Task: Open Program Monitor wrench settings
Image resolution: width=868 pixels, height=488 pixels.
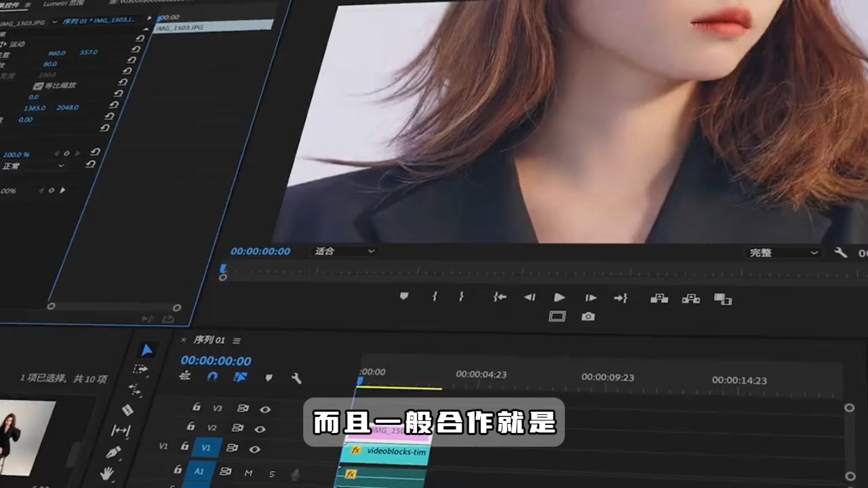Action: coord(841,253)
